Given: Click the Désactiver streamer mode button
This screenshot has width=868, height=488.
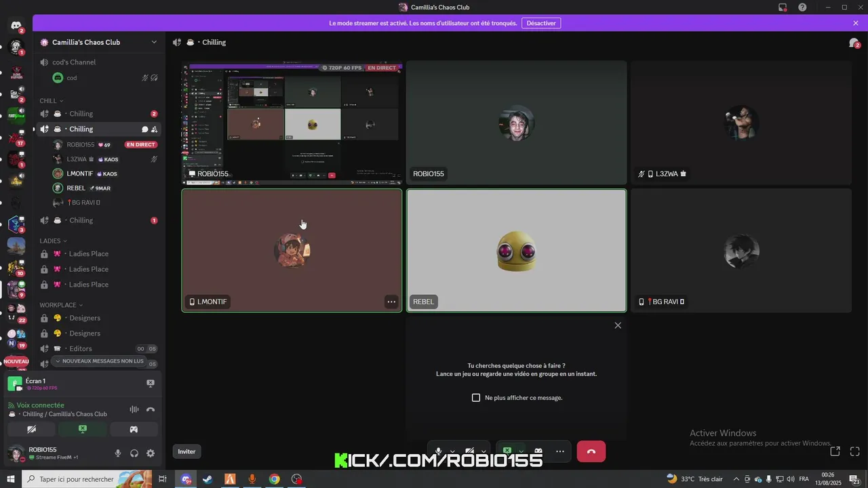Looking at the screenshot, I should 541,23.
